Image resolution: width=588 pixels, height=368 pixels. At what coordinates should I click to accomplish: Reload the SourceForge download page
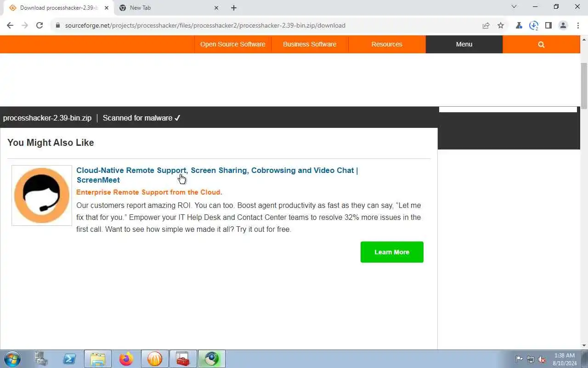[40, 25]
